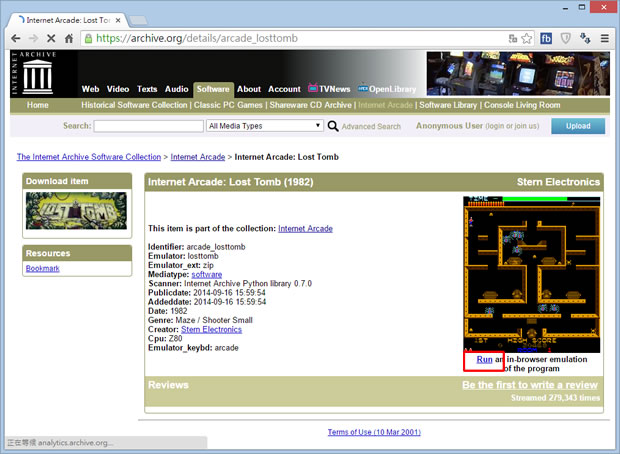The height and width of the screenshot is (454, 620).
Task: Click Home in the sub-navigation bar
Action: [38, 105]
